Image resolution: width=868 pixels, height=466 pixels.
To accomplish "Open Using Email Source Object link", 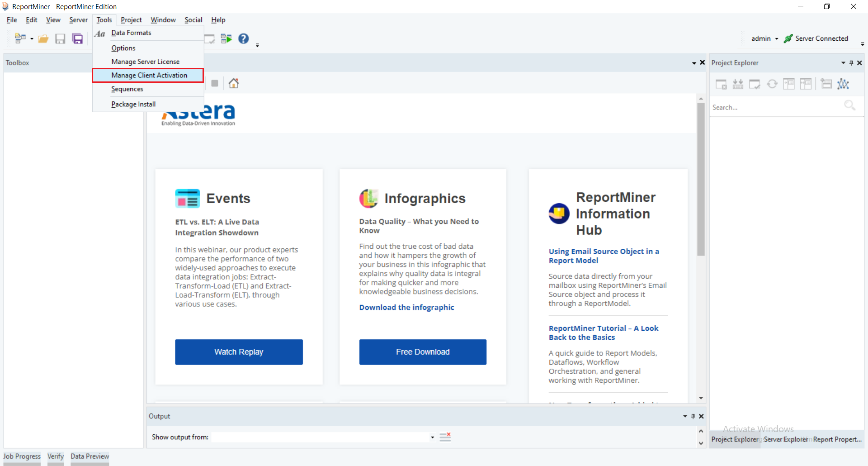I will pyautogui.click(x=604, y=256).
